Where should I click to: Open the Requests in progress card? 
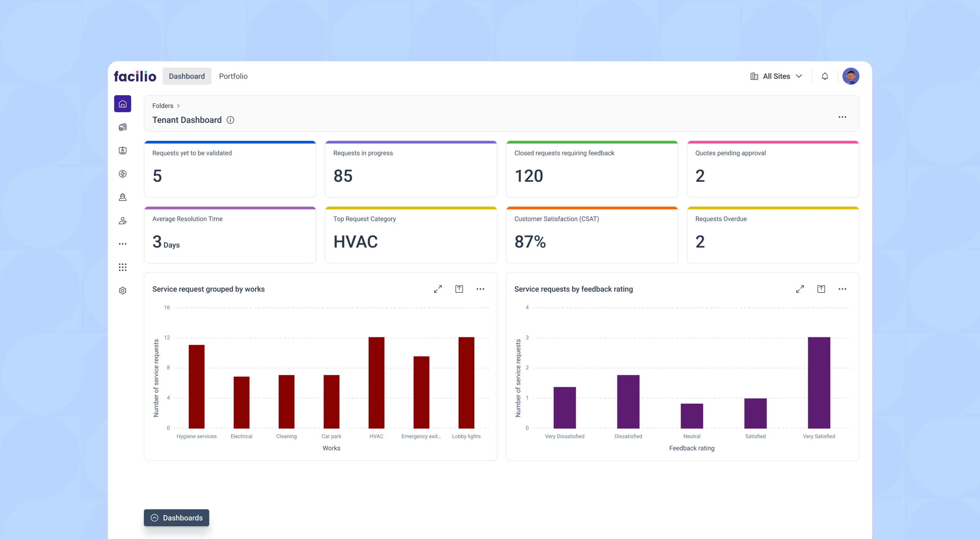coord(411,169)
